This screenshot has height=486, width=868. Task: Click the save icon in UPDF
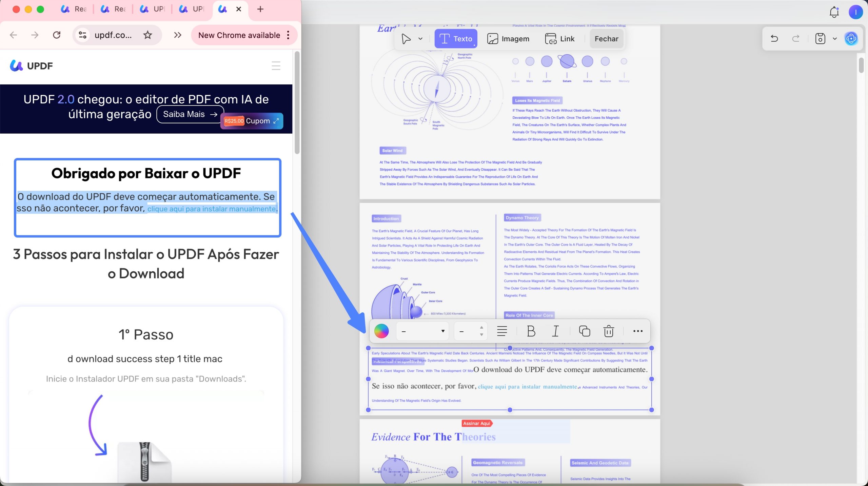[x=820, y=39]
